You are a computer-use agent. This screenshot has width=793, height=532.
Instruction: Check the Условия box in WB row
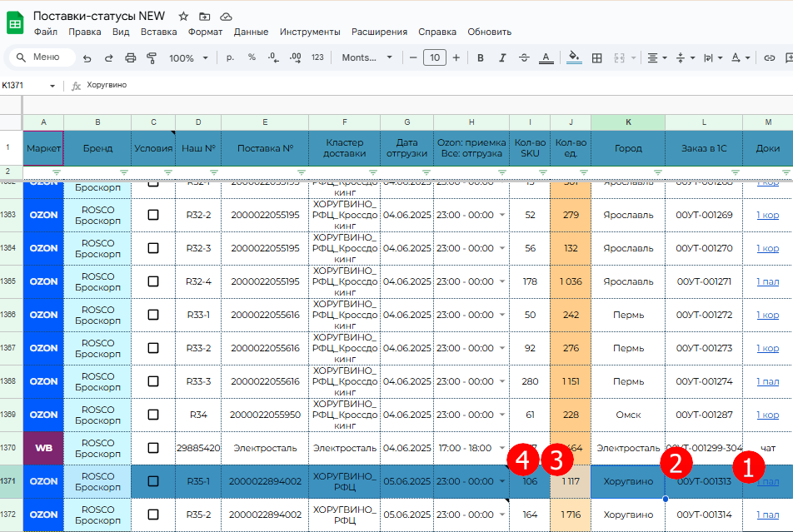tap(153, 448)
